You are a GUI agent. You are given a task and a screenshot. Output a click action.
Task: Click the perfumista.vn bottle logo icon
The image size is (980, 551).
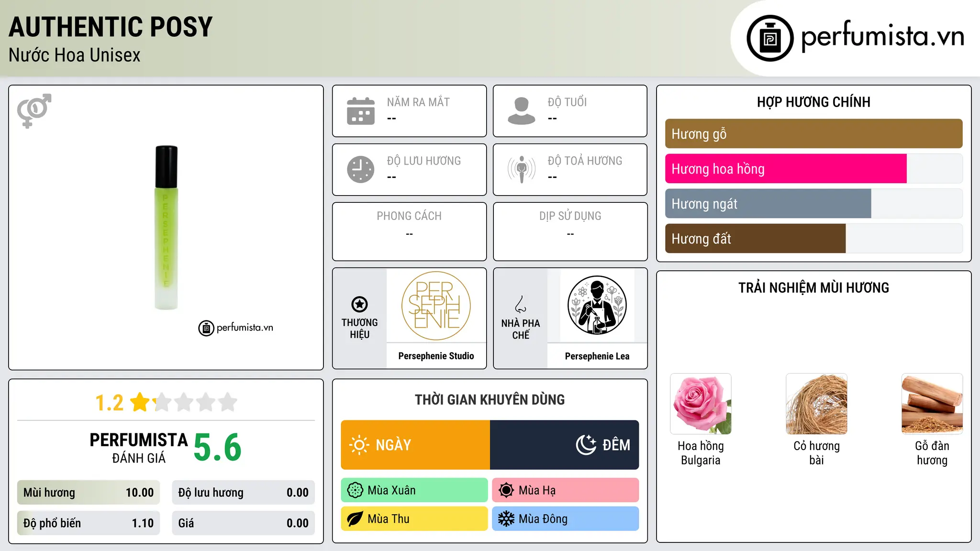coord(770,38)
